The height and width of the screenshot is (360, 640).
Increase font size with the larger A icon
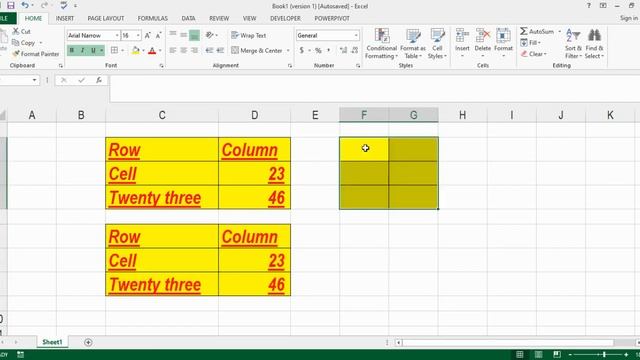[x=148, y=36]
